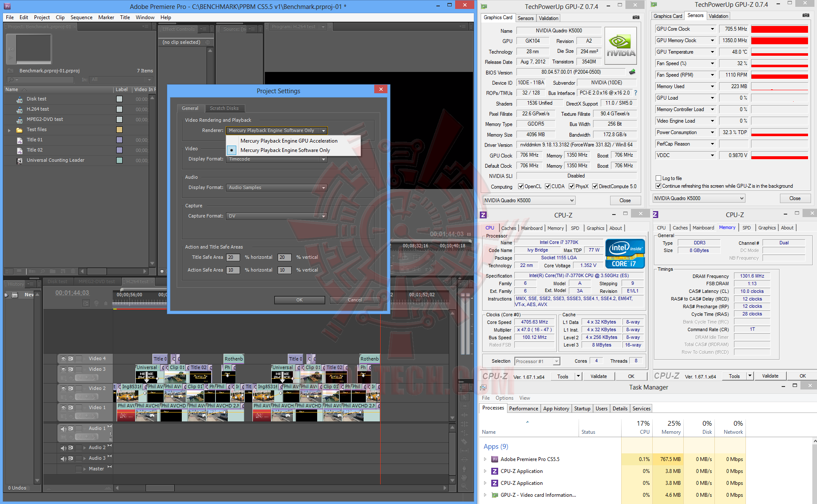Click Cancel in the Project Settings dialog
Image resolution: width=817 pixels, height=504 pixels.
(355, 300)
